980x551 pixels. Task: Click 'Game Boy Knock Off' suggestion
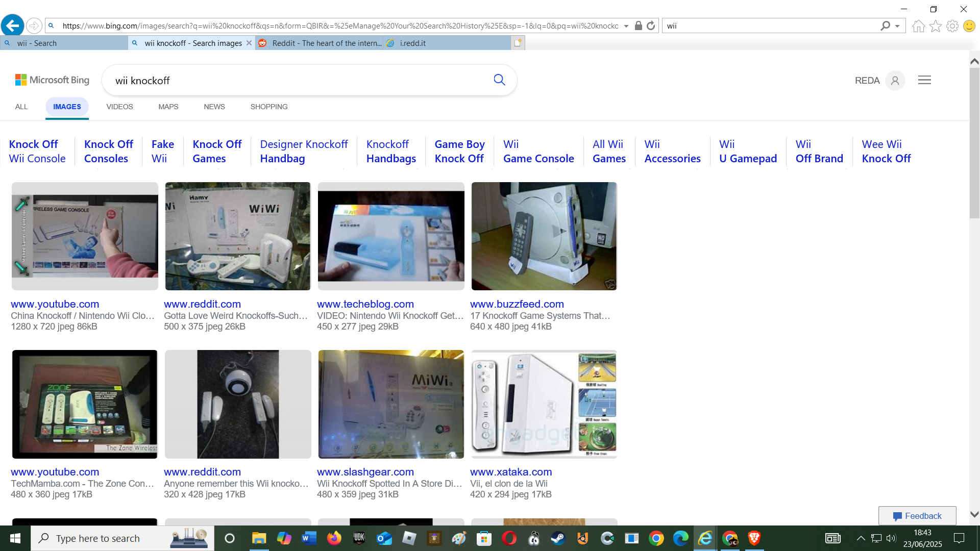459,151
